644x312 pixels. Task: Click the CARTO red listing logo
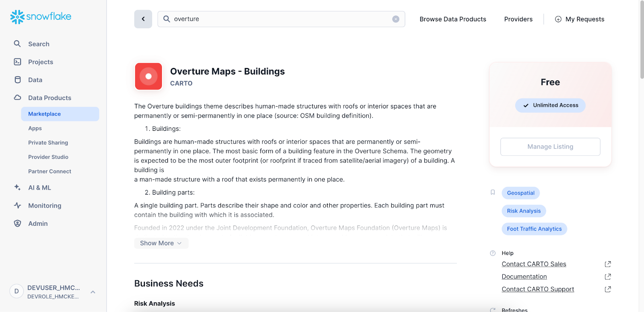[149, 76]
